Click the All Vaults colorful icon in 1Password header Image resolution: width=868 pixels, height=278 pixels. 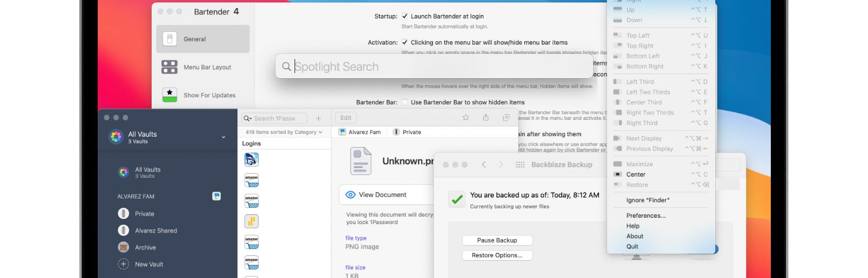[116, 137]
